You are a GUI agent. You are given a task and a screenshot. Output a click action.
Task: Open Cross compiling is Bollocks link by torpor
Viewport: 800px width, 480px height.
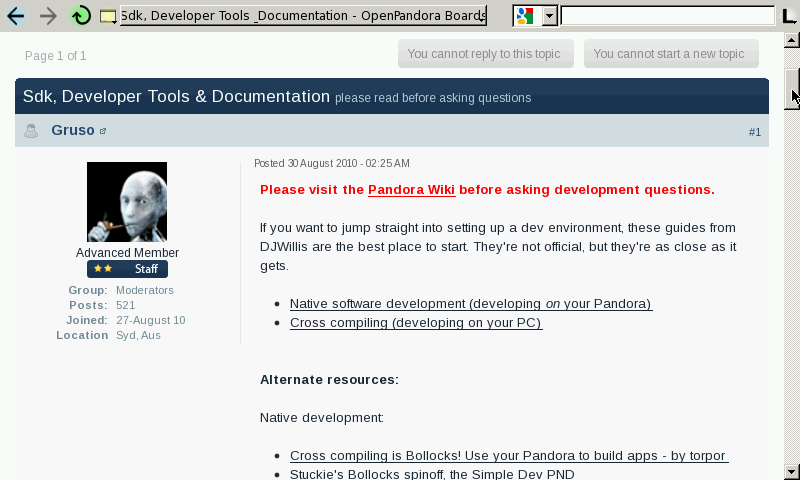509,456
